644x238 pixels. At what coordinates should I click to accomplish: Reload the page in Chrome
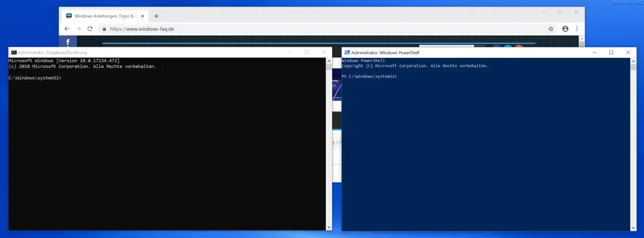(x=90, y=29)
